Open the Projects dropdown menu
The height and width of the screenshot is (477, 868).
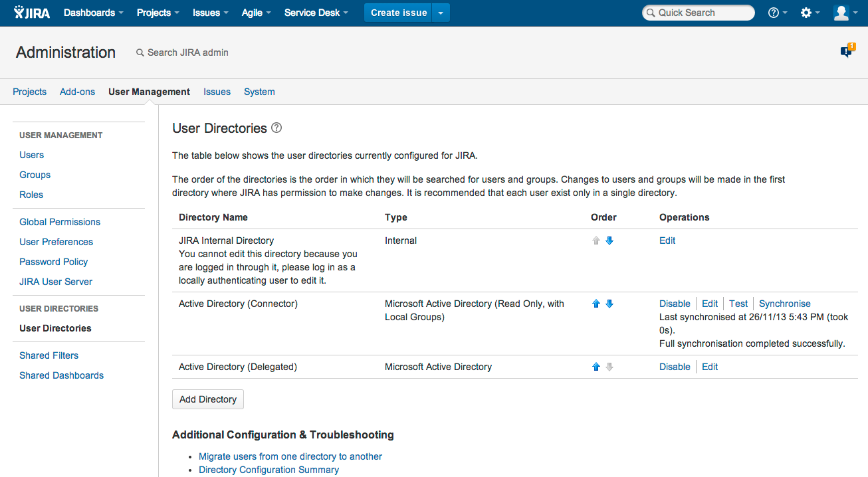point(158,13)
